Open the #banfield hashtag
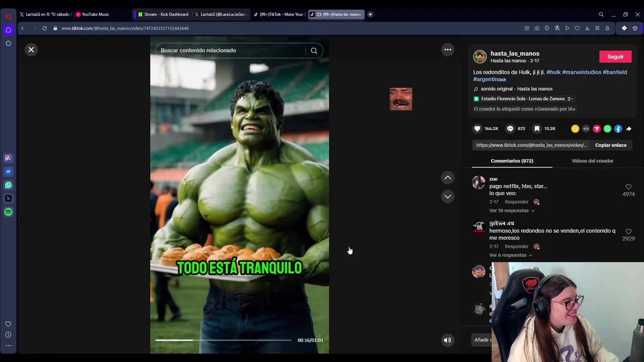 (x=615, y=72)
